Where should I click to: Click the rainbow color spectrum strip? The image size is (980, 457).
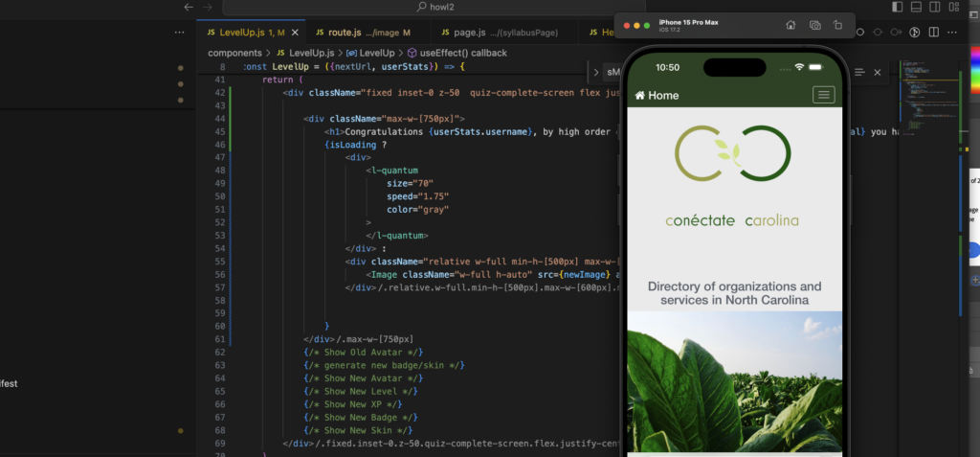coord(975,70)
